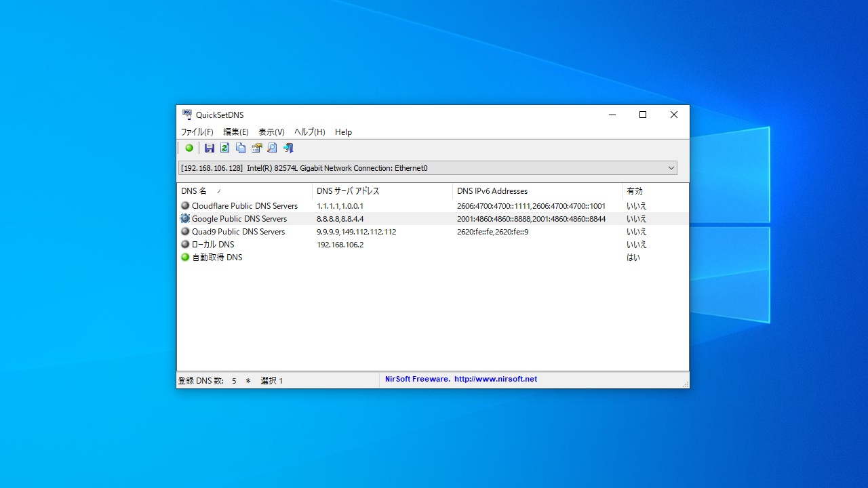Viewport: 868px width, 488px height.
Task: Select the Cloudflare Public DNS Servers row
Action: pyautogui.click(x=433, y=205)
